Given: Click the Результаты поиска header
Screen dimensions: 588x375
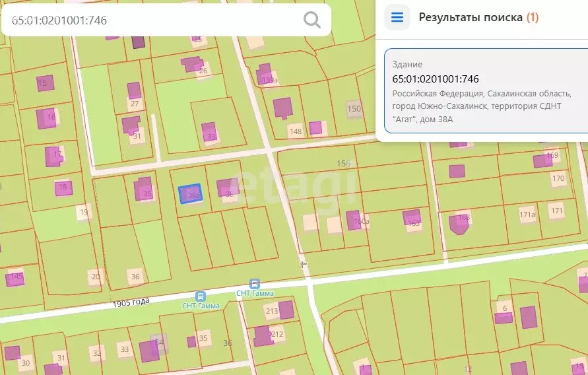Looking at the screenshot, I should [471, 17].
